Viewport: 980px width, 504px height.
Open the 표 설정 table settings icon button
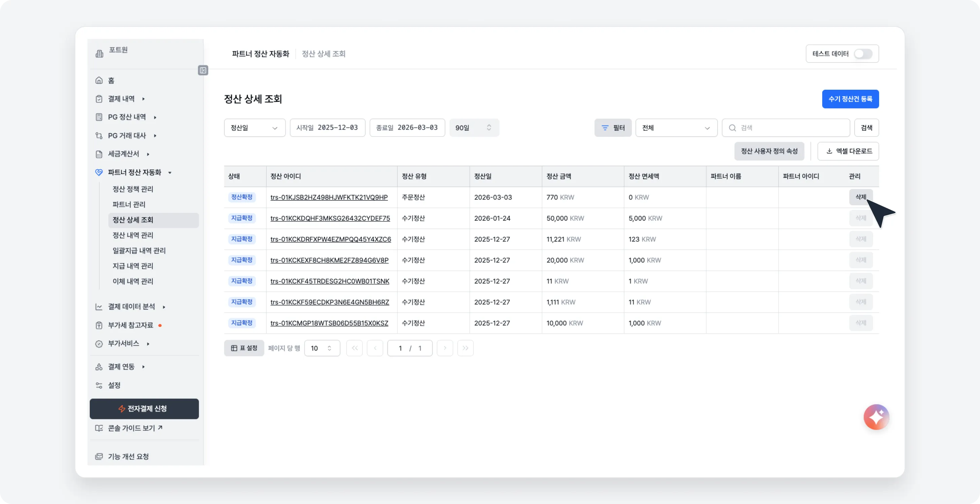point(244,348)
